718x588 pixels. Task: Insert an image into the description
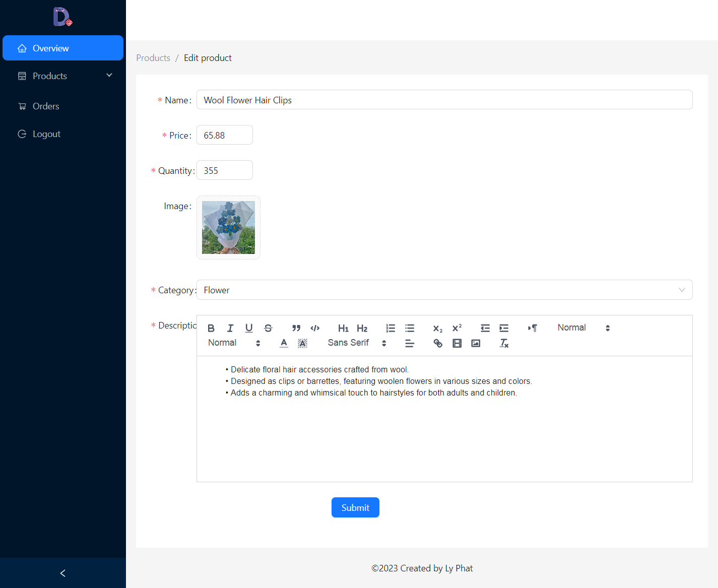[475, 343]
